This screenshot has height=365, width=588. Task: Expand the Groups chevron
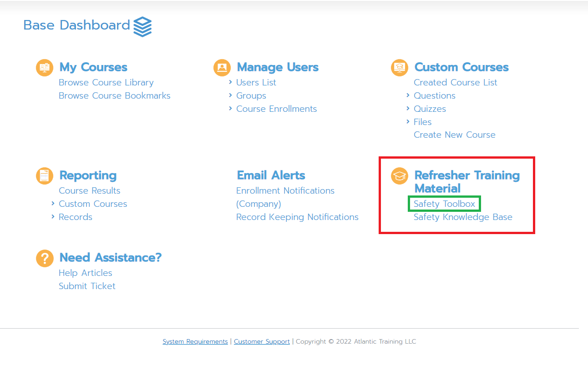point(231,95)
